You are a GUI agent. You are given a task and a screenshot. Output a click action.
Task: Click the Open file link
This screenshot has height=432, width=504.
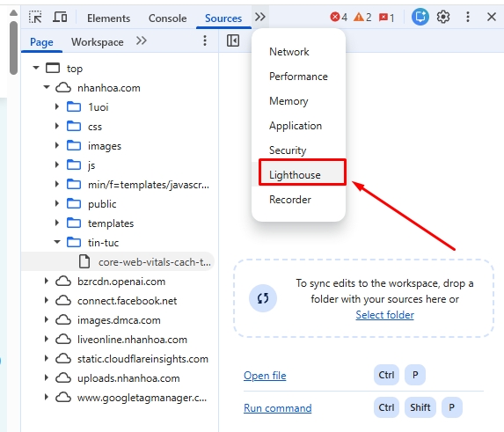click(x=265, y=376)
